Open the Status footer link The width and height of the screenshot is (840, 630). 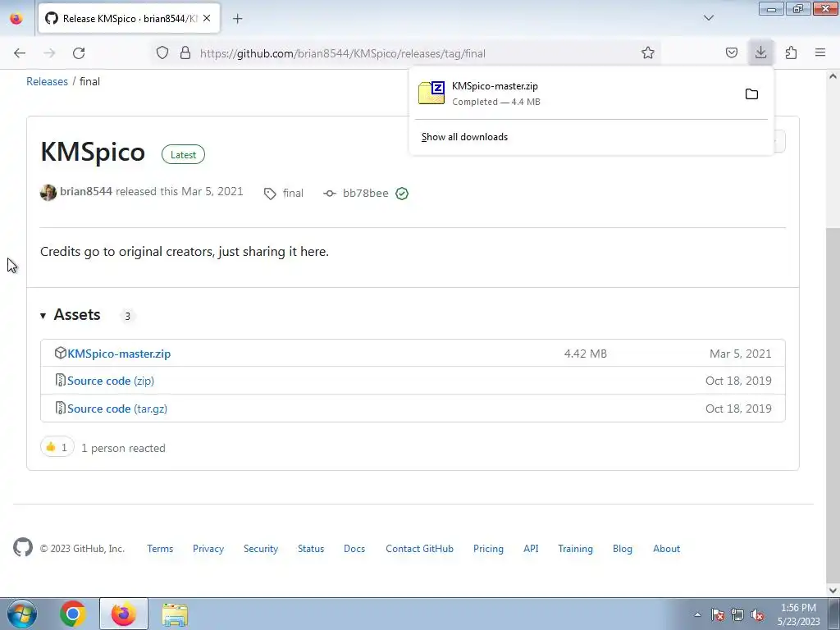click(311, 549)
